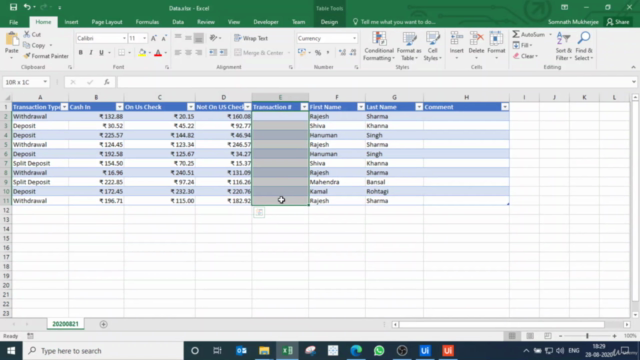The height and width of the screenshot is (360, 640).
Task: Toggle top vertical align
Action: [178, 38]
